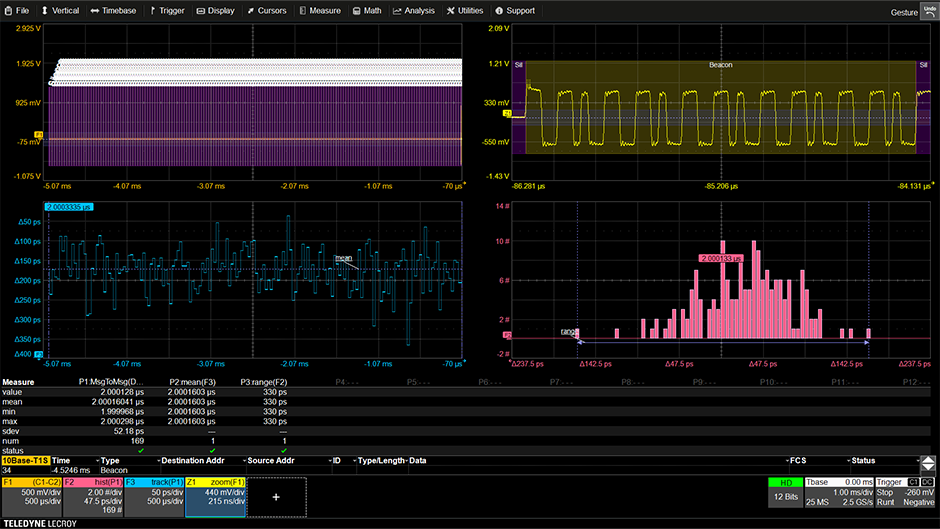Select the P1:MsgToMsg measurement column header

click(112, 382)
